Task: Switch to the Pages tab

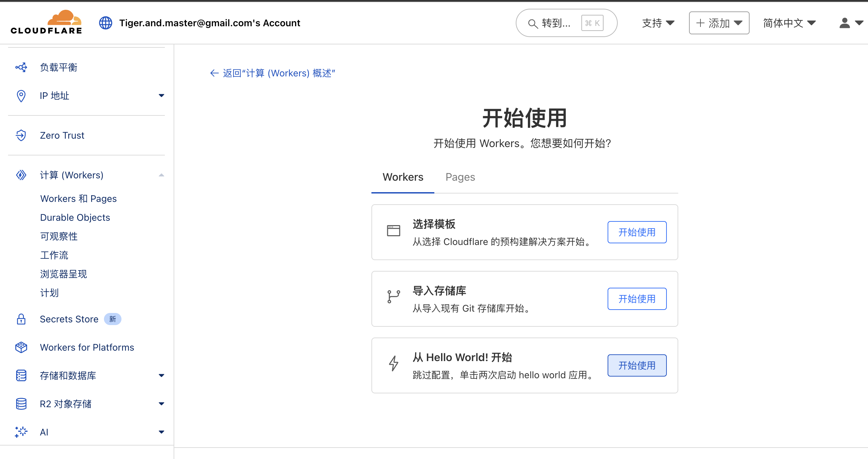Action: 460,177
